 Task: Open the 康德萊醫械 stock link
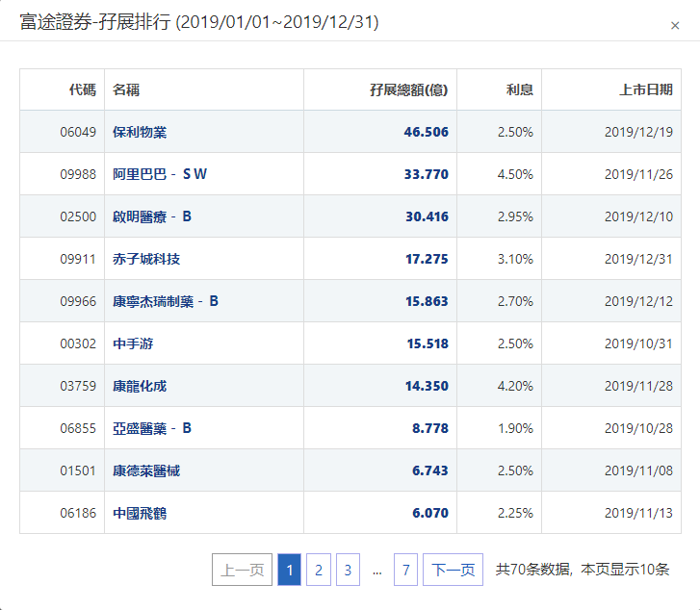pyautogui.click(x=146, y=470)
